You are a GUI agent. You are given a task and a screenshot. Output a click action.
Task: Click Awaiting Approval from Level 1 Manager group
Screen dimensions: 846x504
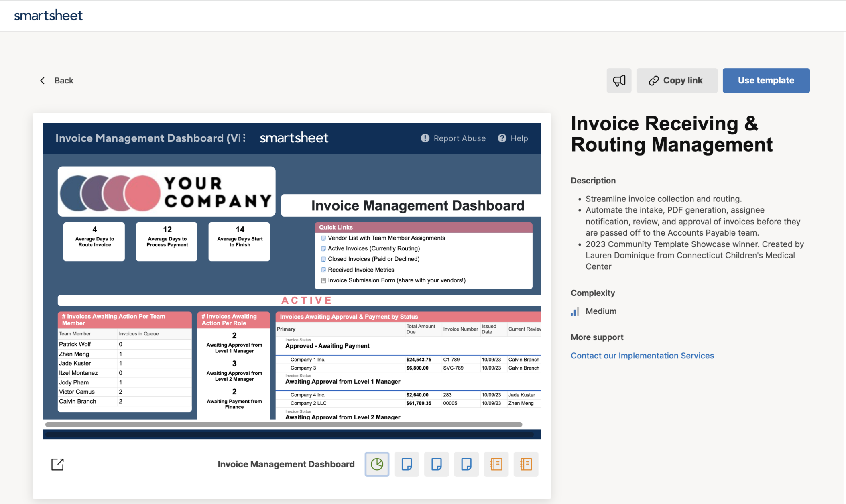pos(343,382)
